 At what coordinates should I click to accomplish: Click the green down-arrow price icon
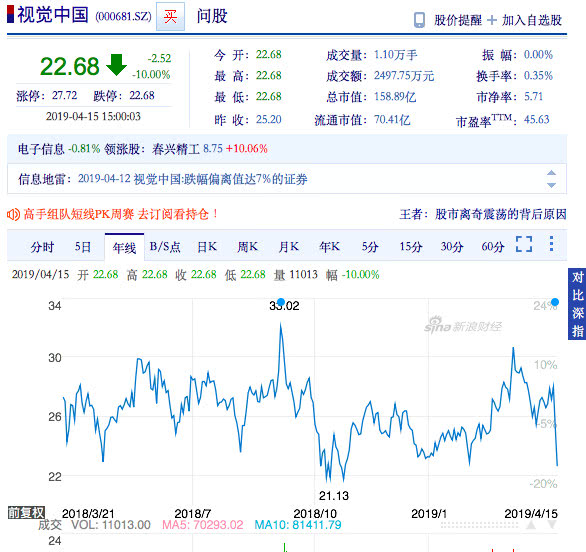(x=117, y=65)
